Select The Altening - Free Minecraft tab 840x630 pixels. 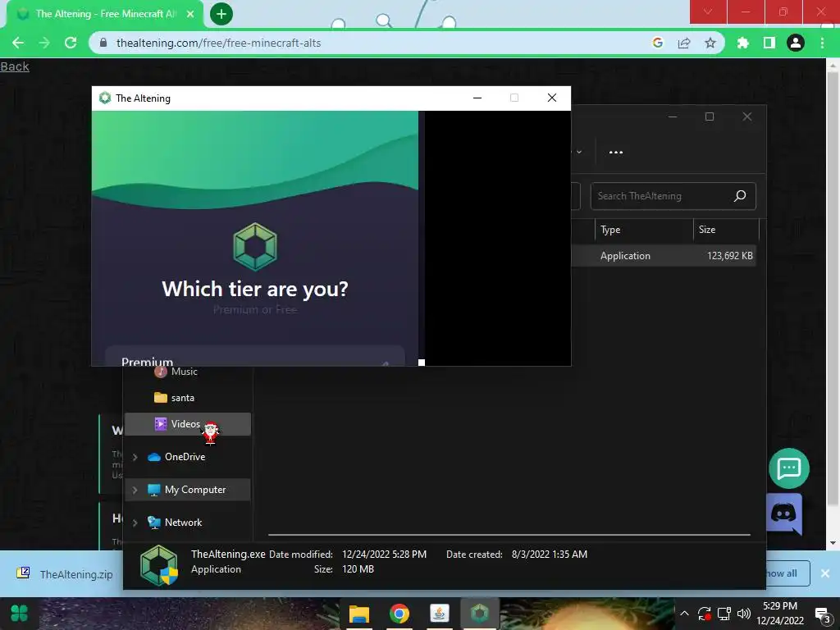[x=105, y=14]
